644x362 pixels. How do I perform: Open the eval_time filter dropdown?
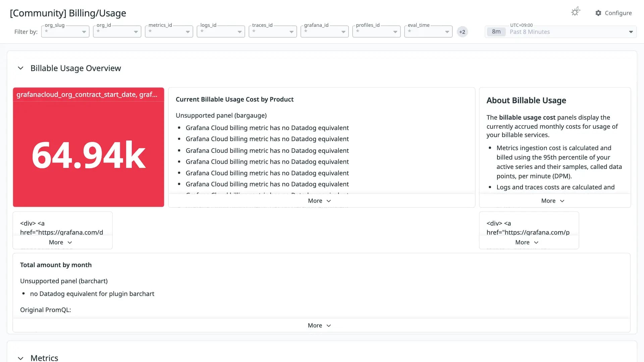[428, 32]
